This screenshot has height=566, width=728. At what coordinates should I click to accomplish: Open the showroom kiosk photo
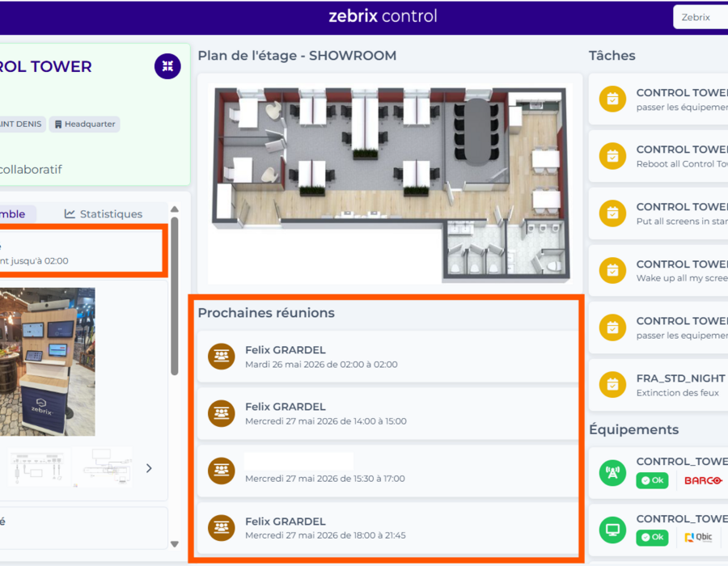click(x=48, y=361)
